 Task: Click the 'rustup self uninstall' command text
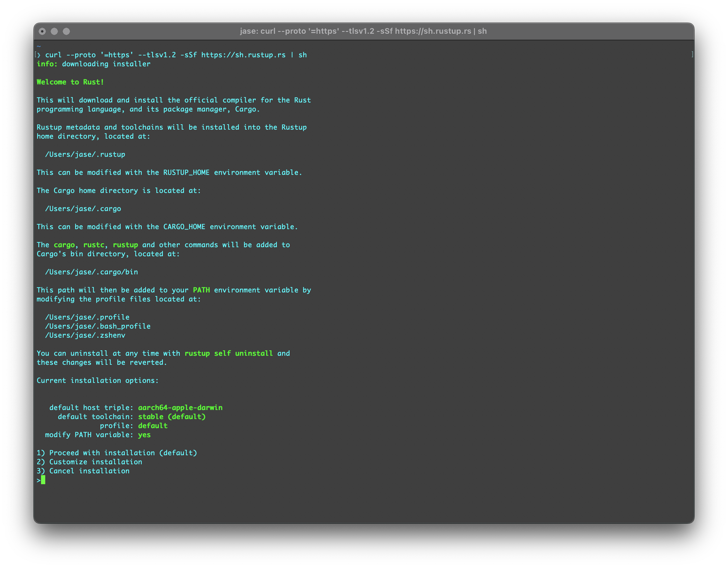pyautogui.click(x=229, y=353)
